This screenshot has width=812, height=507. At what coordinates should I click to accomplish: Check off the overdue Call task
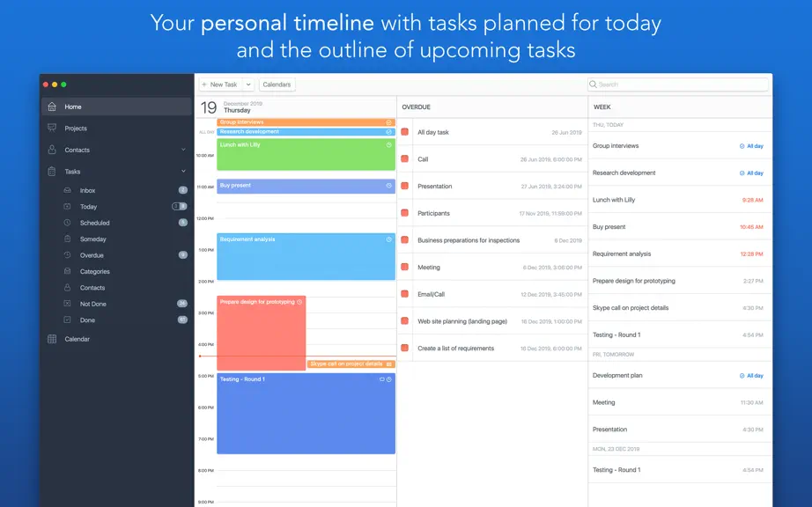coord(405,158)
